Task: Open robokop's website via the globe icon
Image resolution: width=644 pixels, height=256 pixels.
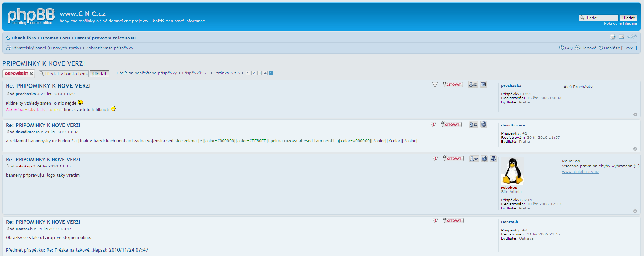Action: (484, 159)
